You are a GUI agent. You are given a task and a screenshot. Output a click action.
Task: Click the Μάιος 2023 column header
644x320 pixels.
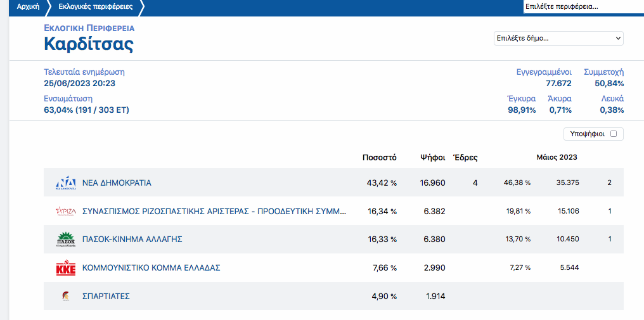(557, 157)
